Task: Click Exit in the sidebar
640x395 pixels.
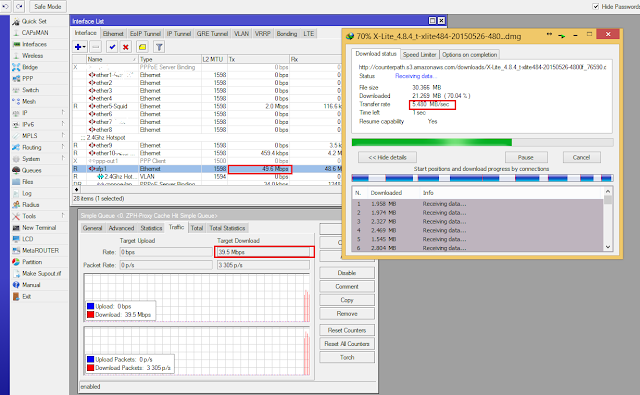Action: (x=27, y=296)
